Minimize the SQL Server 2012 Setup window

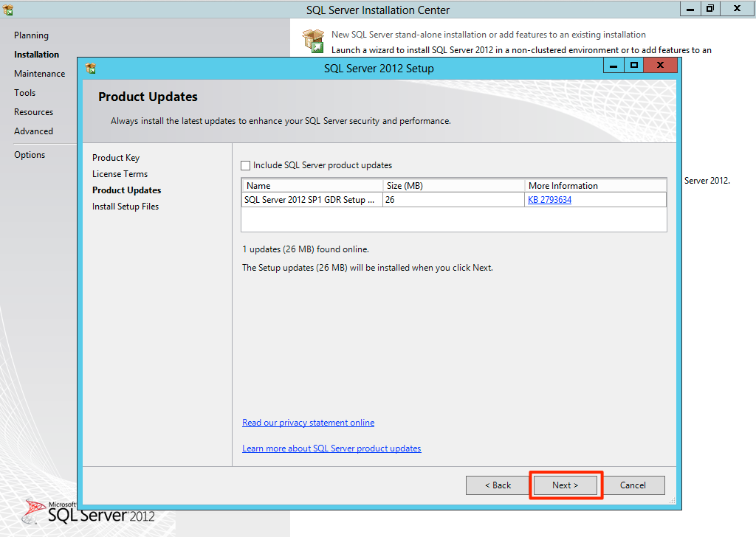(614, 66)
